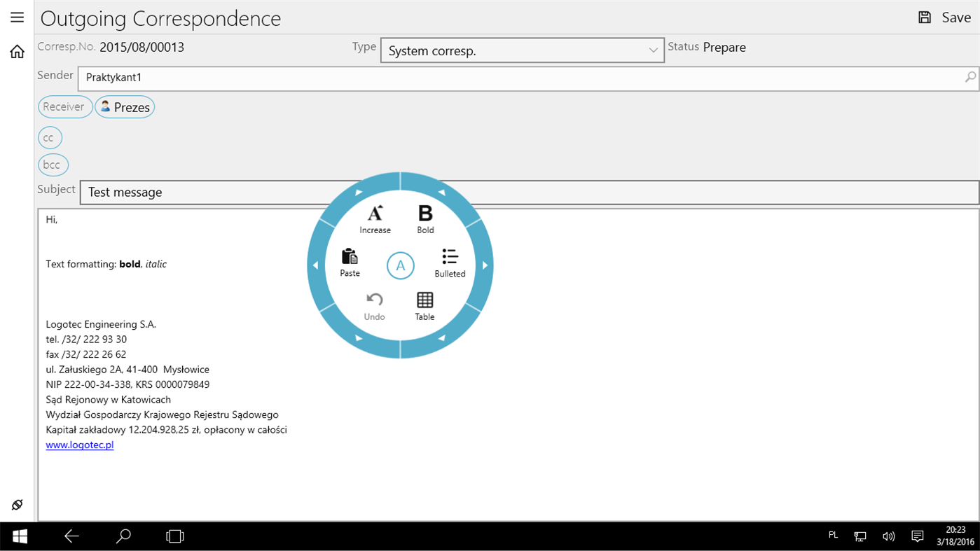
Task: Click the word 'bold' in message body
Action: (x=130, y=265)
